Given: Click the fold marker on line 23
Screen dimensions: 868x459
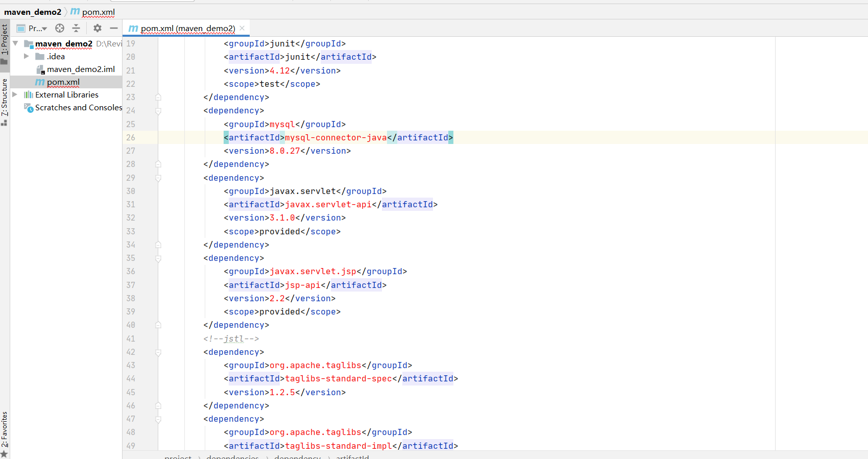Looking at the screenshot, I should [158, 97].
